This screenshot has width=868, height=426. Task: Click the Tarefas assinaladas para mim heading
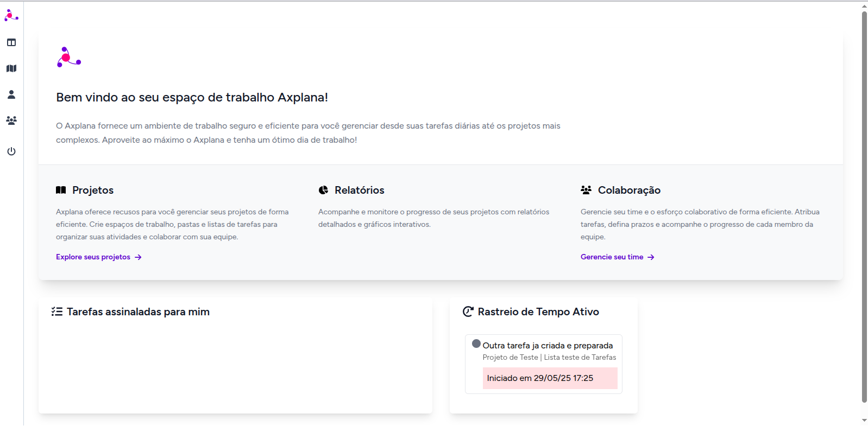coord(138,311)
